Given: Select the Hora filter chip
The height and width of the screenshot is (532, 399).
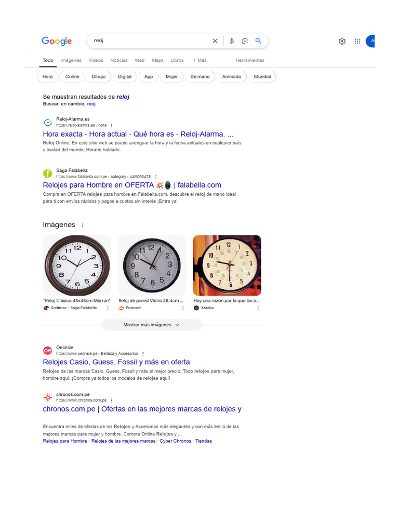Looking at the screenshot, I should pyautogui.click(x=47, y=77).
